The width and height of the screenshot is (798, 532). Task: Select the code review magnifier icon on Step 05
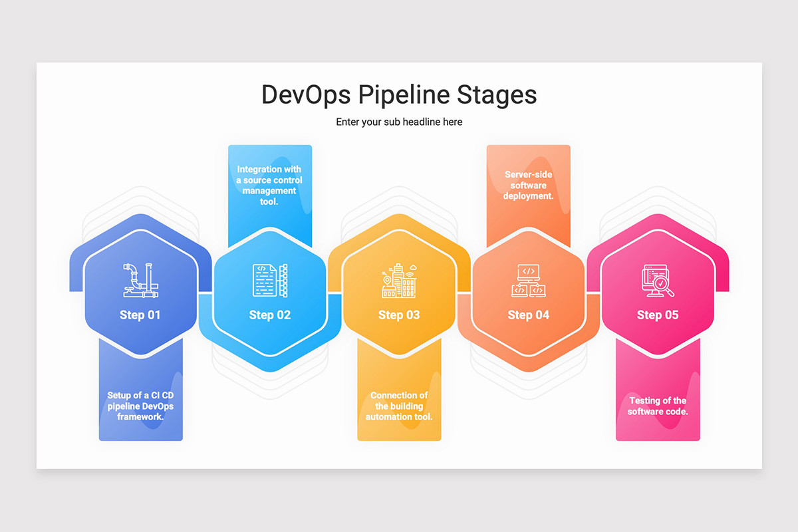pyautogui.click(x=657, y=279)
